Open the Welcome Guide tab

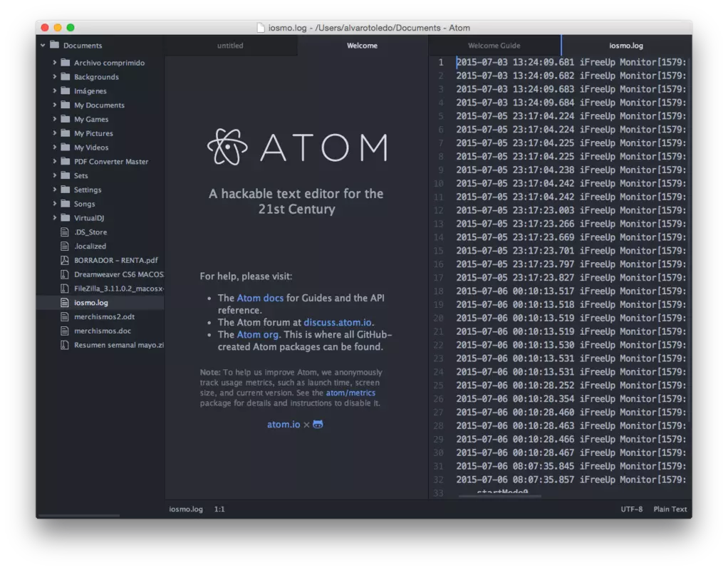(494, 46)
